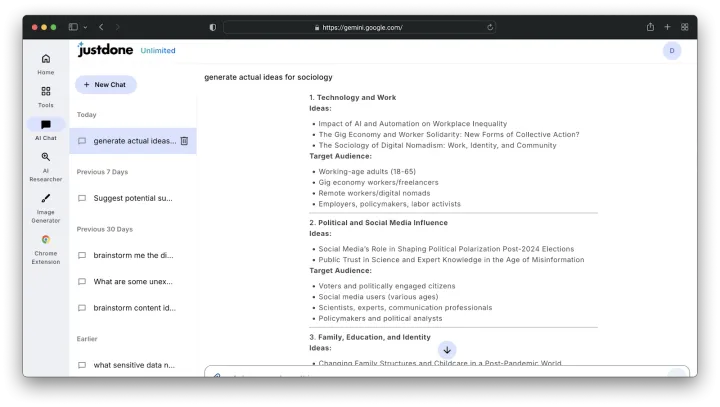Click 'Remote workers/digital nomads' bullet
This screenshot has height=407, width=720.
point(374,193)
